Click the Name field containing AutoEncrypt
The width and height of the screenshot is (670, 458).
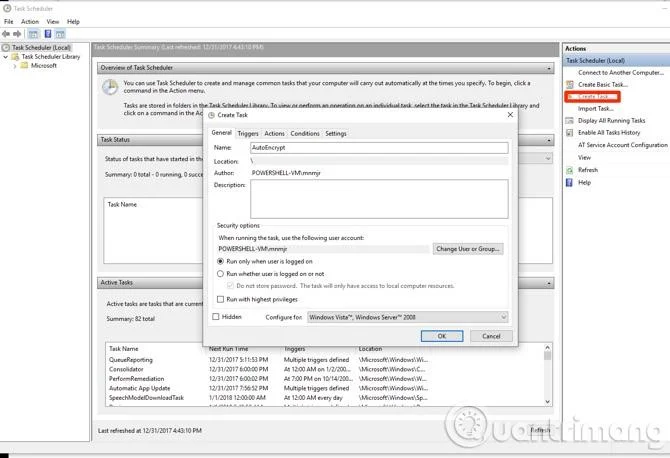point(379,148)
